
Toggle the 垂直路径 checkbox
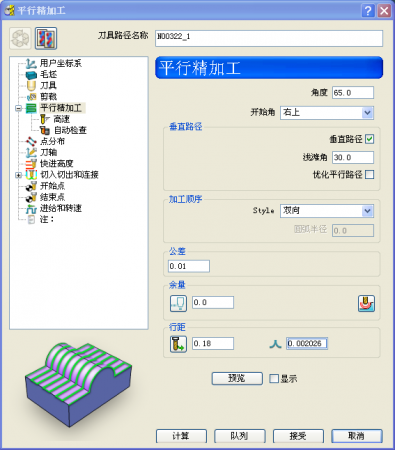coord(369,139)
